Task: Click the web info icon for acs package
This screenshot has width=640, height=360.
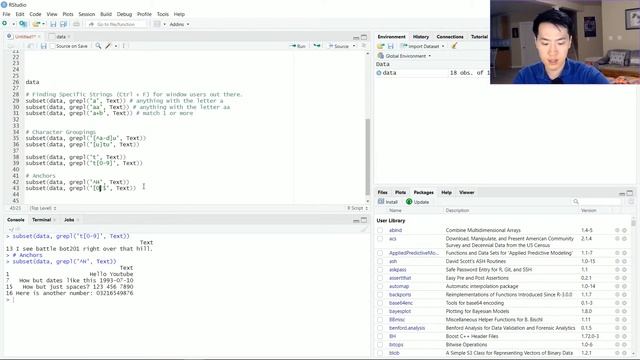Action: coord(617,239)
